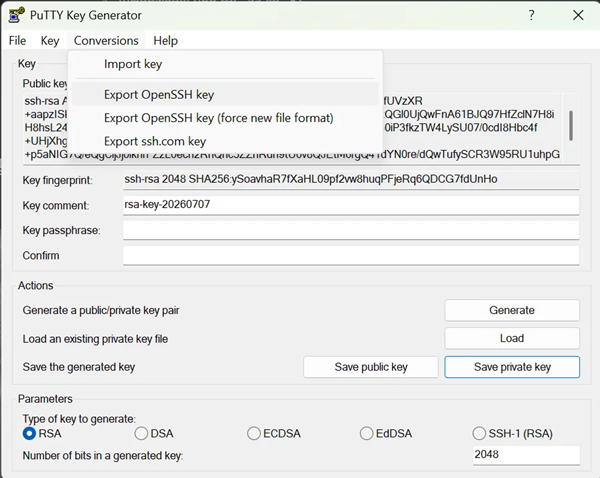600x478 pixels.
Task: Click the Key fingerprint field
Action: coord(351,179)
